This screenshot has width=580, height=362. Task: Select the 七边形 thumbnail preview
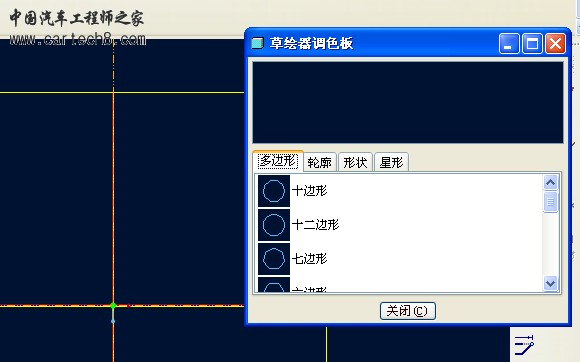[274, 258]
